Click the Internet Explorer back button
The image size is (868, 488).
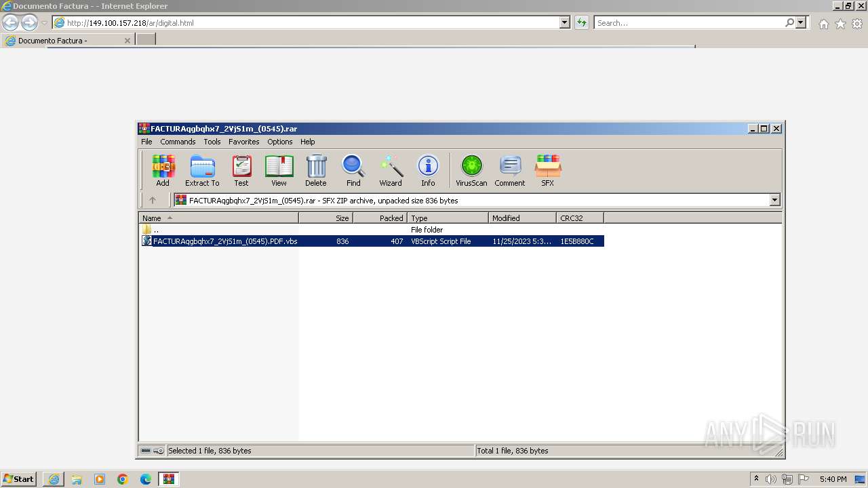pyautogui.click(x=10, y=22)
